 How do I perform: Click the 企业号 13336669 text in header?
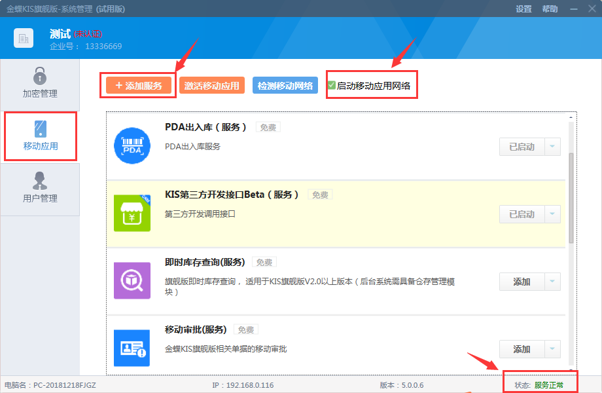[86, 46]
